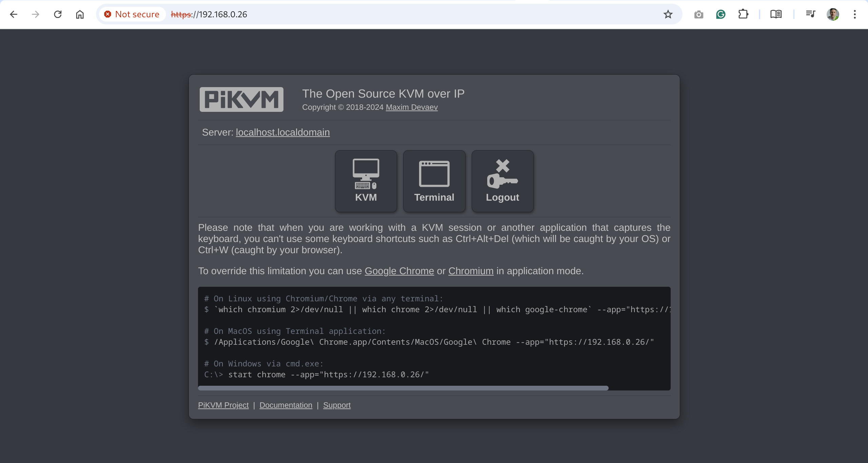Open the reading mode book icon
Screen dimensions: 868x463
[x=776, y=14]
